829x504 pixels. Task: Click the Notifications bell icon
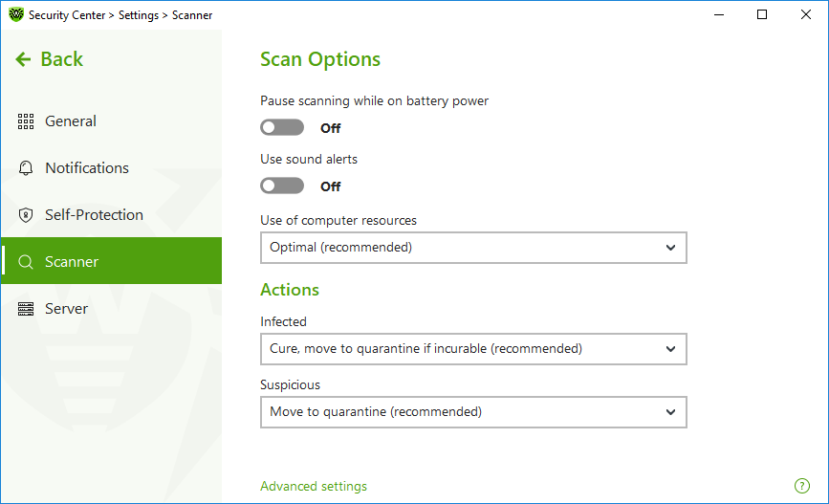point(26,168)
